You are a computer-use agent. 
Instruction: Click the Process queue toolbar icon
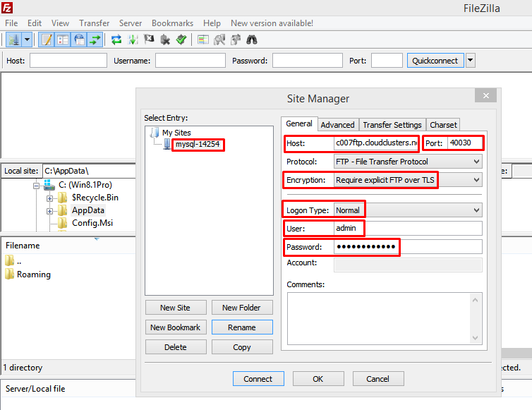click(133, 40)
